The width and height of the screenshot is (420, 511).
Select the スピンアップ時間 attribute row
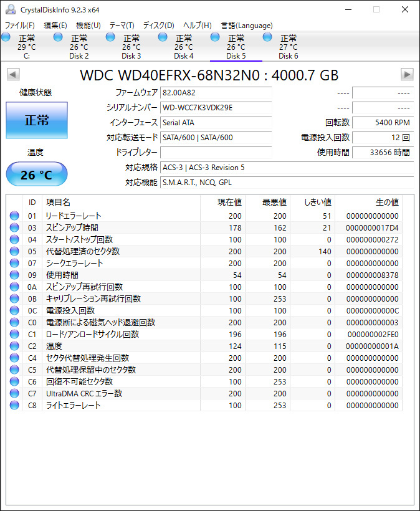(204, 227)
